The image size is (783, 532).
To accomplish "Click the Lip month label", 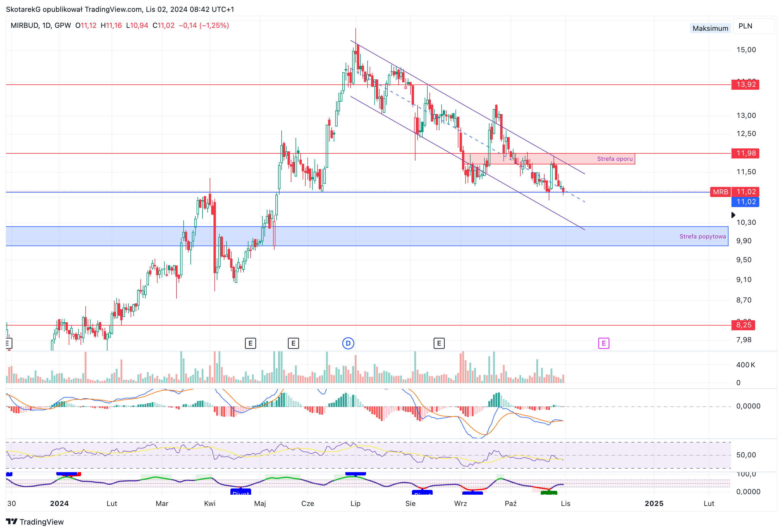I will (x=355, y=503).
